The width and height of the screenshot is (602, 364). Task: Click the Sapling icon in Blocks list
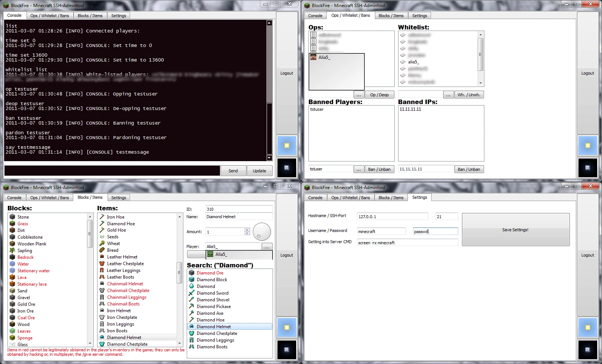pyautogui.click(x=12, y=250)
